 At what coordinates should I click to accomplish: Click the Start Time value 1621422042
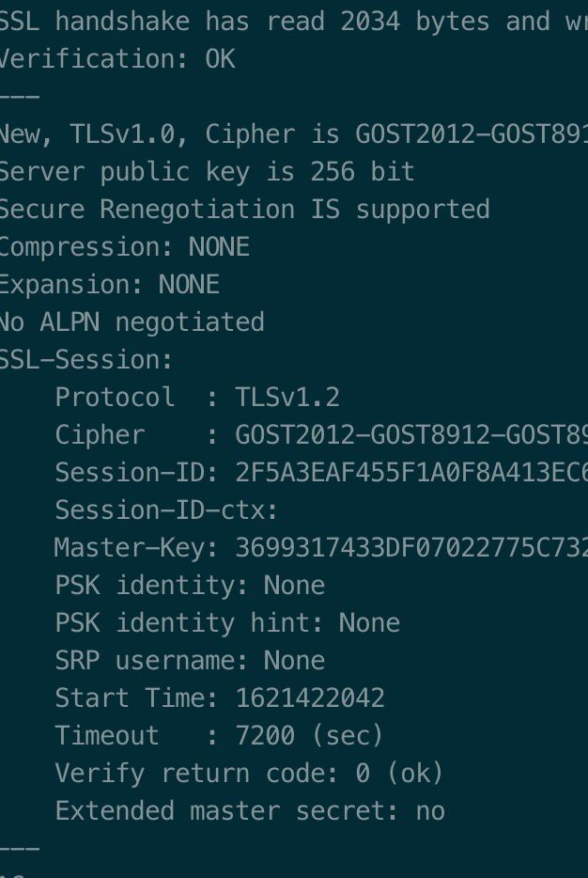point(310,698)
